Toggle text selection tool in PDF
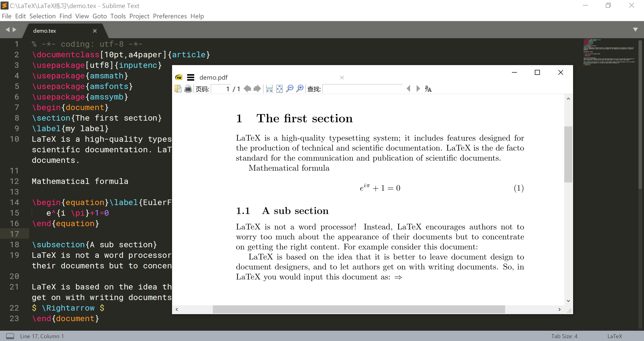The image size is (644, 341). (x=429, y=89)
